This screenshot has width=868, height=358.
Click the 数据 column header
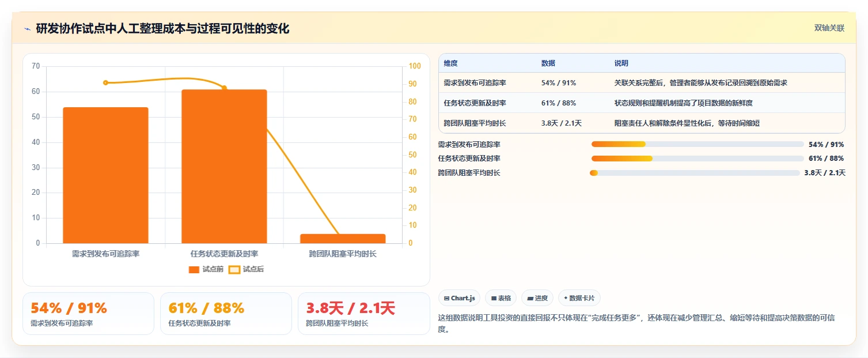(548, 63)
